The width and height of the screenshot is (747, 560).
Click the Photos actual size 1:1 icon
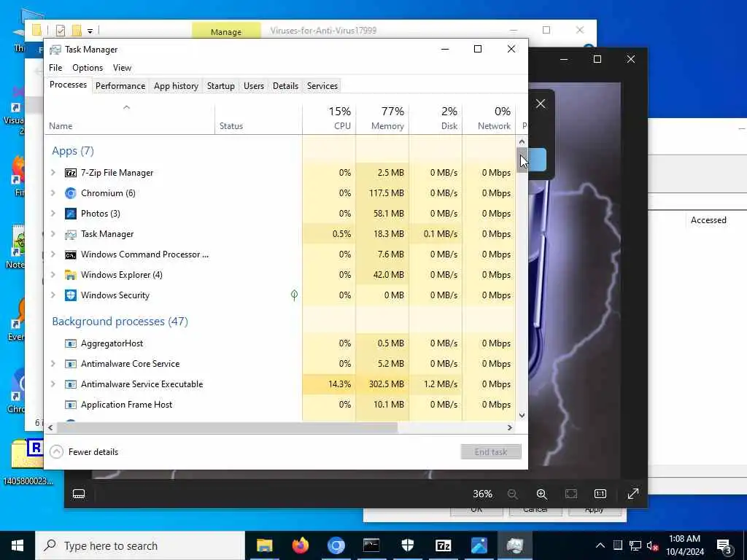pos(600,494)
